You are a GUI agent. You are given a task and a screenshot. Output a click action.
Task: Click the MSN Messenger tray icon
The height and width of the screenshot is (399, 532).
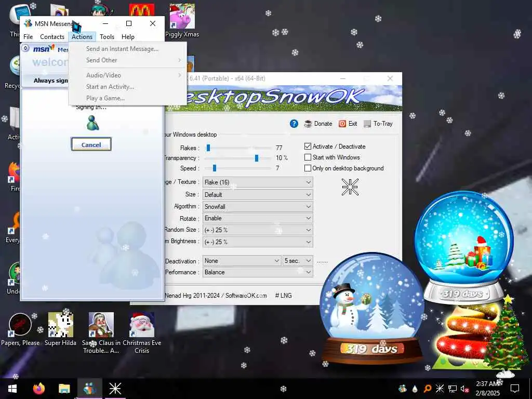403,389
